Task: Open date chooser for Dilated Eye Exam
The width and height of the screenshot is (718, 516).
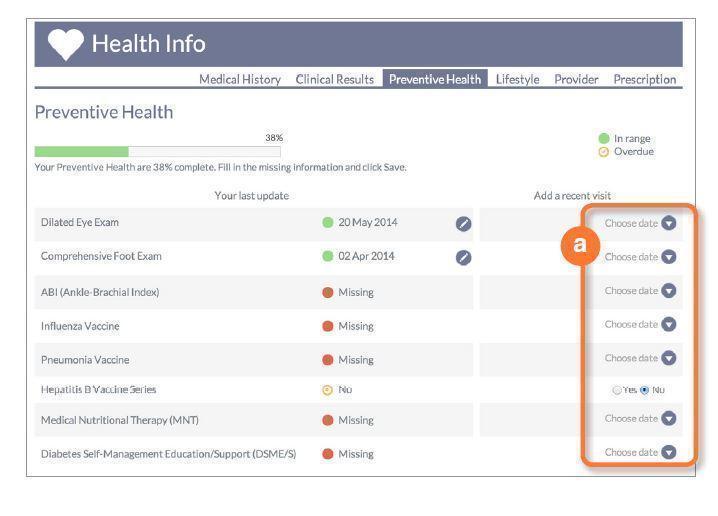Action: click(668, 223)
